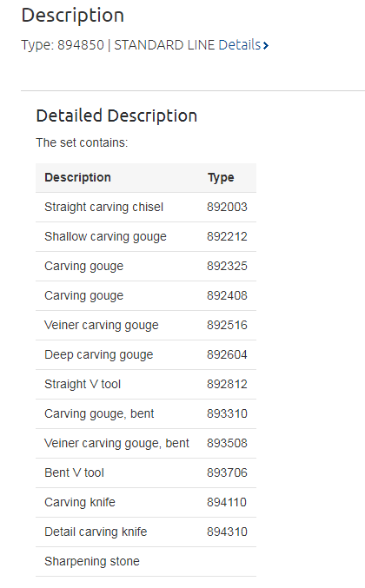Viewport: 365px width, 588px height.
Task: Click the Detailed Description heading
Action: point(116,116)
